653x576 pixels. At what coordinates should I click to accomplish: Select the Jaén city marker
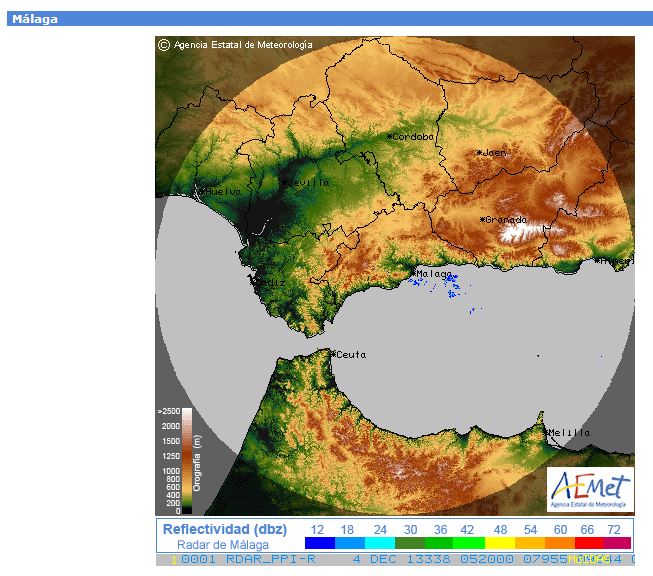pyautogui.click(x=480, y=153)
